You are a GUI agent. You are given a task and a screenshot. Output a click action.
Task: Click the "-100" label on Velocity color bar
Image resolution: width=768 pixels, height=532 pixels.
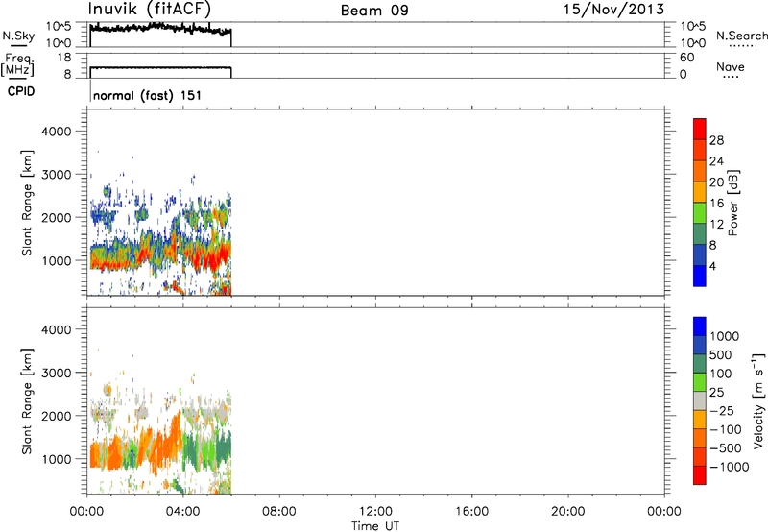(x=726, y=429)
